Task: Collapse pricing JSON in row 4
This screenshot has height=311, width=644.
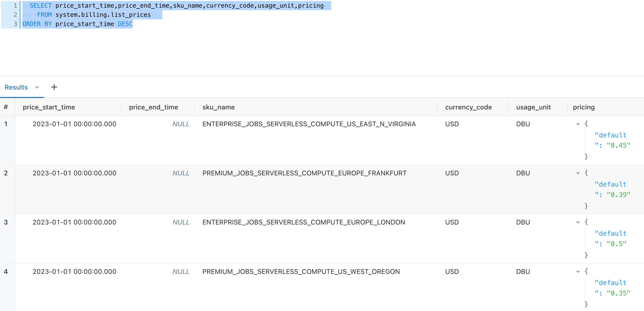Action: coord(578,272)
